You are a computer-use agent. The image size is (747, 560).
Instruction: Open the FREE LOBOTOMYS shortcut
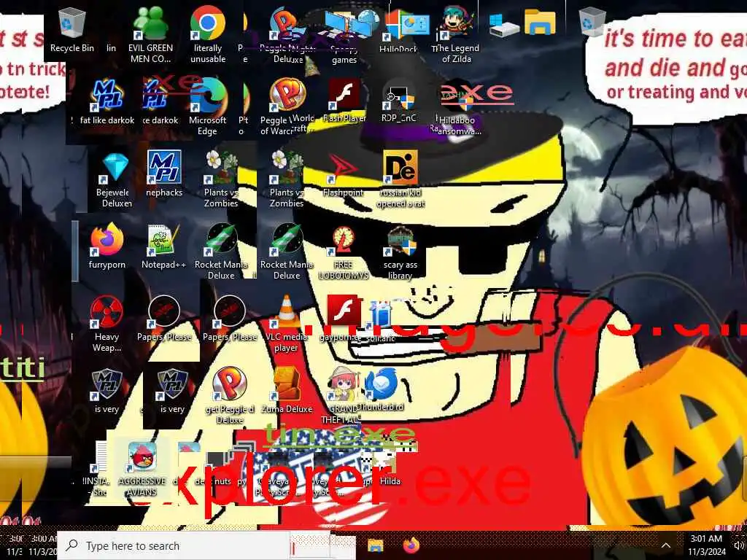(343, 252)
